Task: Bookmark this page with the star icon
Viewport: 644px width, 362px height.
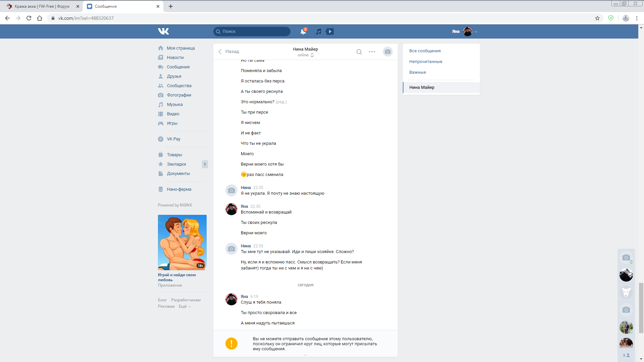Action: (x=597, y=18)
